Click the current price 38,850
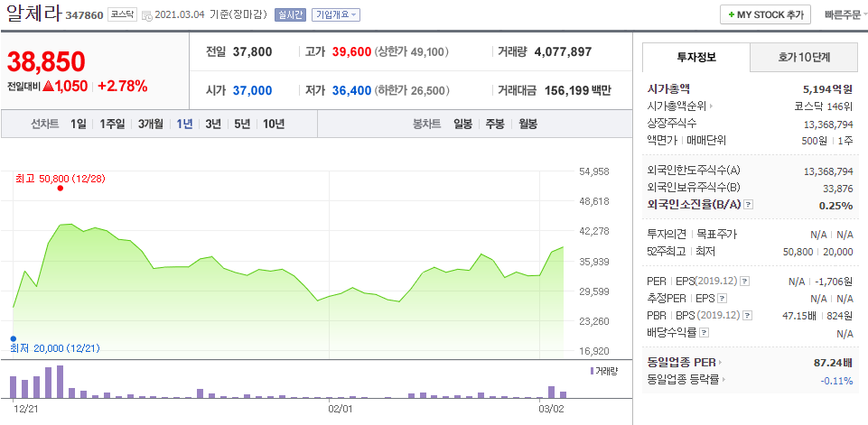 point(46,61)
